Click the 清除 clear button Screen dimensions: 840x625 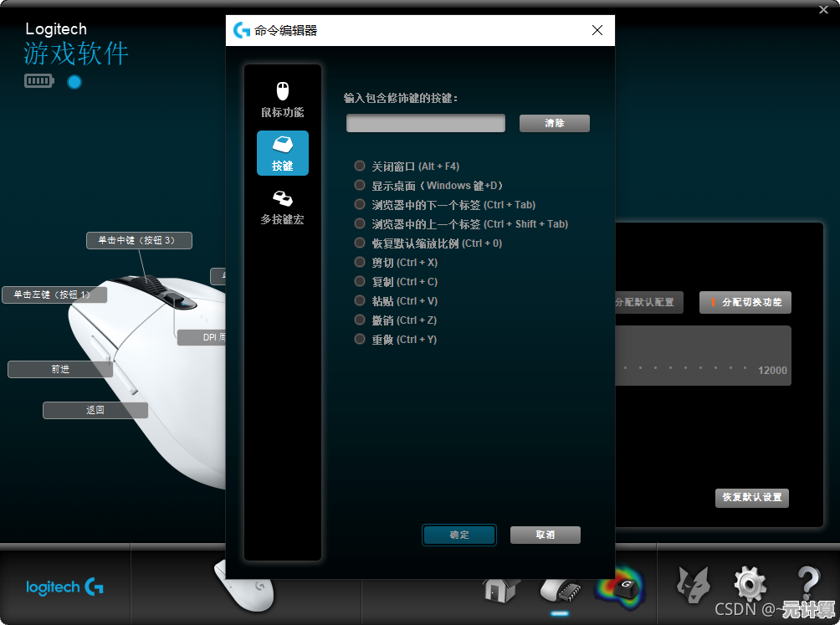click(554, 123)
